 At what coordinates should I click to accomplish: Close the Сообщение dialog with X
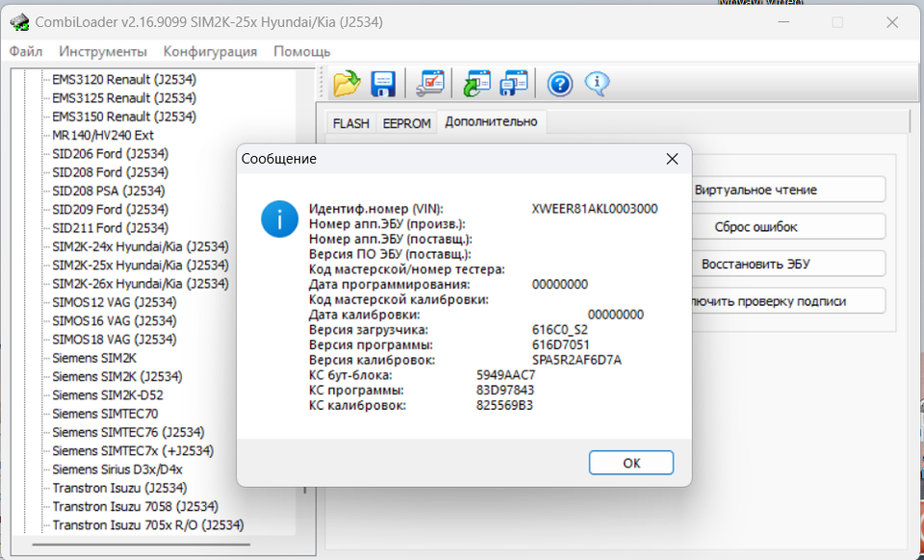click(672, 159)
